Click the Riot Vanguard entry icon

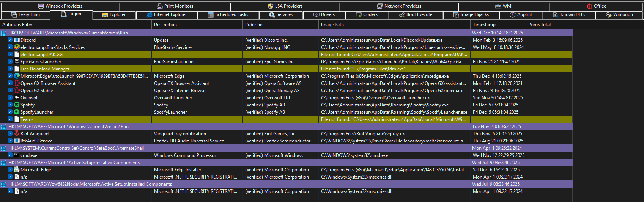17,133
